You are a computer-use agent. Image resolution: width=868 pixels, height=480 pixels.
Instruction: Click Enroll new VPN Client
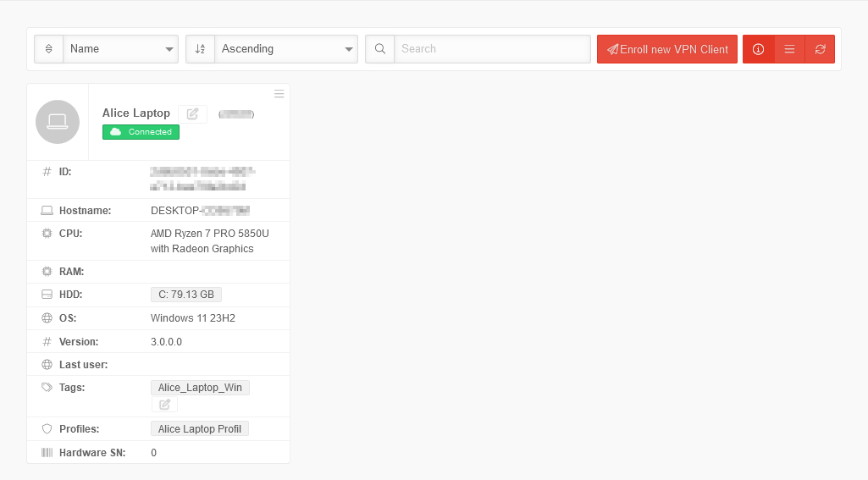[x=667, y=49]
